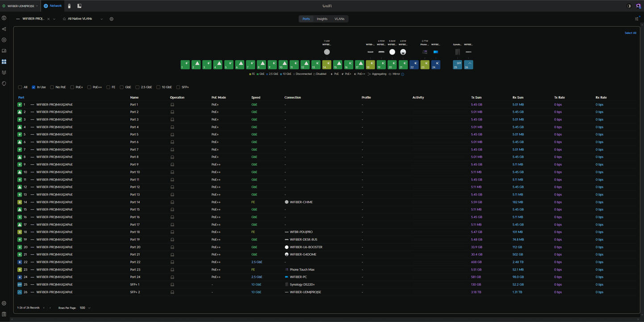Image resolution: width=644 pixels, height=322 pixels.
Task: Click the Select All link
Action: coord(630,33)
